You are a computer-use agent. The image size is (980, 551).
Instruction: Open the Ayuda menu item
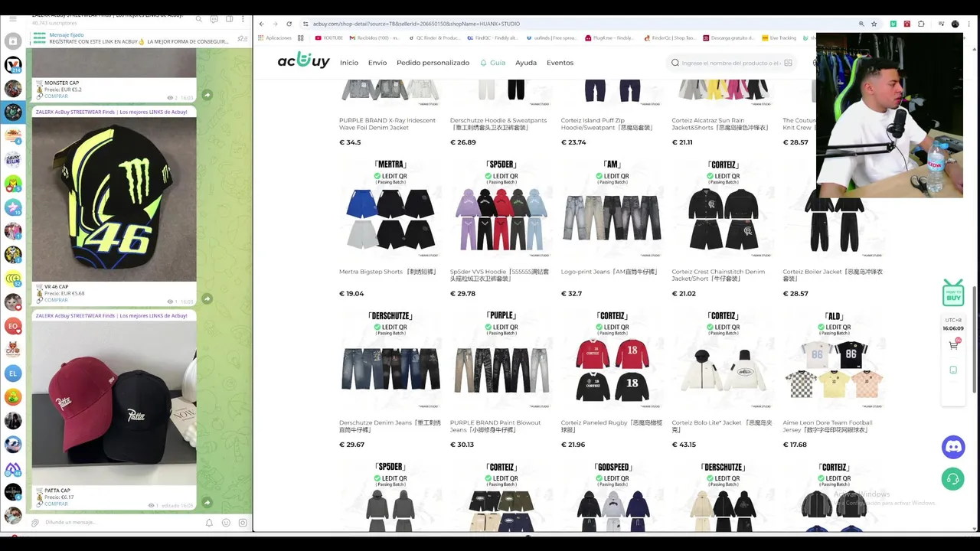(526, 63)
